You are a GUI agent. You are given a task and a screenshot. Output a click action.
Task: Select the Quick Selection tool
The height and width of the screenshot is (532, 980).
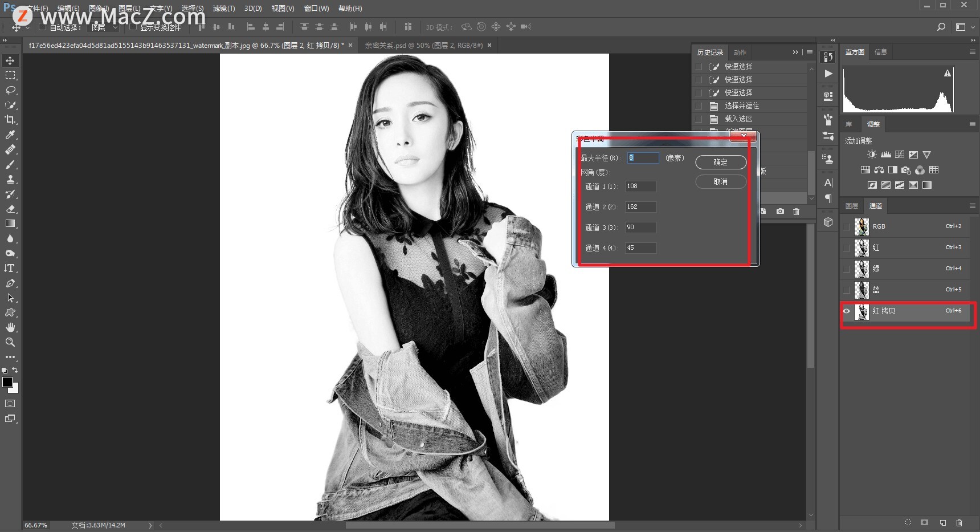pos(10,105)
